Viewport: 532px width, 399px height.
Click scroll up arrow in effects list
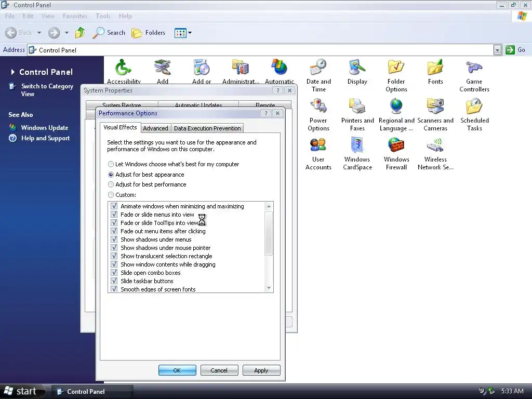click(269, 206)
